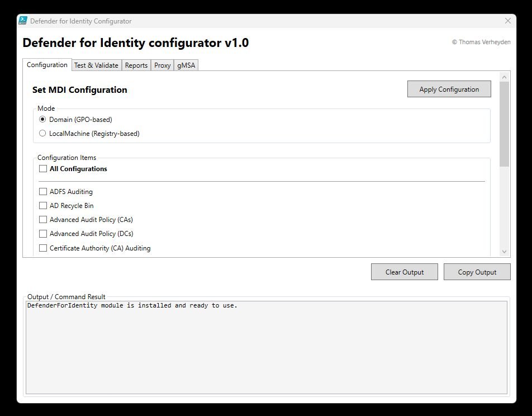Enable ADFS Auditing

coord(43,191)
